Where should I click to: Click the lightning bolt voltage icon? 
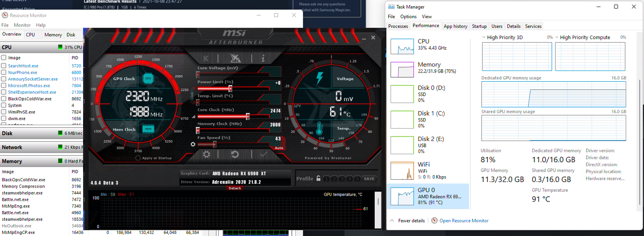320,78
